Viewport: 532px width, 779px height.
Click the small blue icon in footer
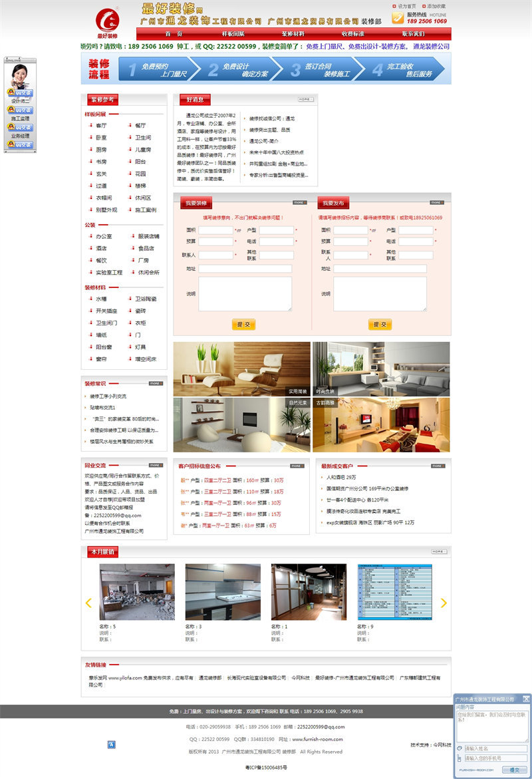[111, 744]
